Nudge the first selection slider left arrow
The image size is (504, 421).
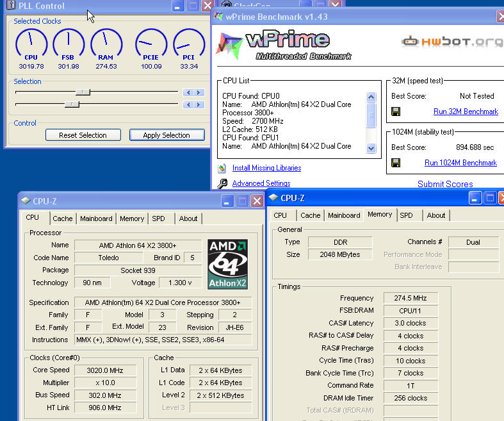tap(188, 93)
